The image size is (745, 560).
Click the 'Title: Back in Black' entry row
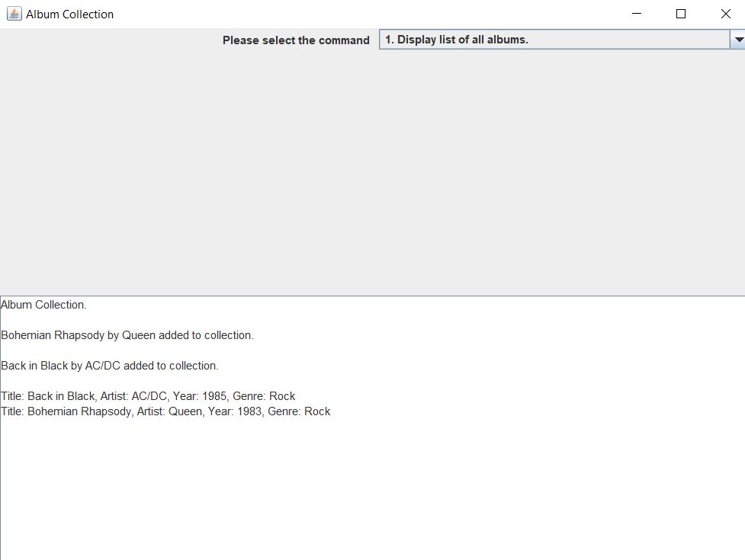(x=148, y=395)
